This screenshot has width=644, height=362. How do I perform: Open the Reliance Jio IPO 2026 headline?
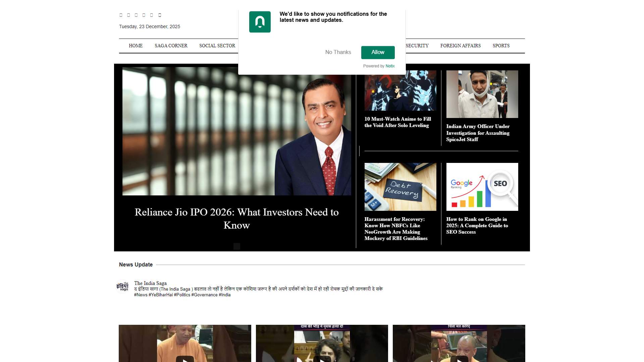[x=236, y=219]
